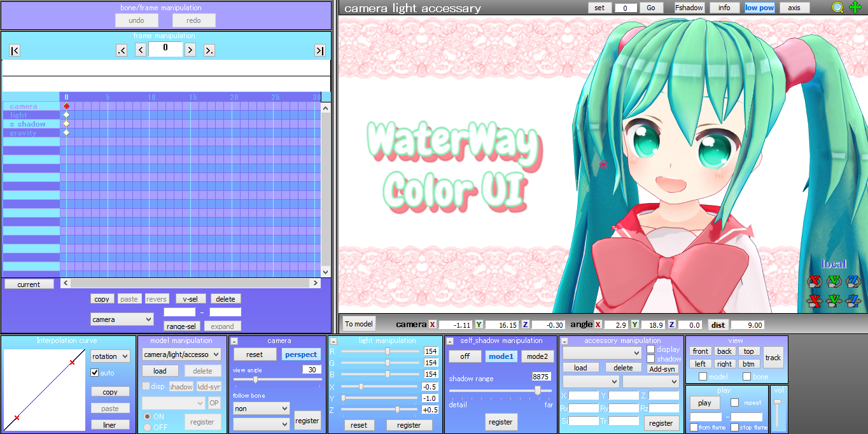Screen dimensions: 868x434
Task: Click the red camera center marker in viewport
Action: pos(603,165)
